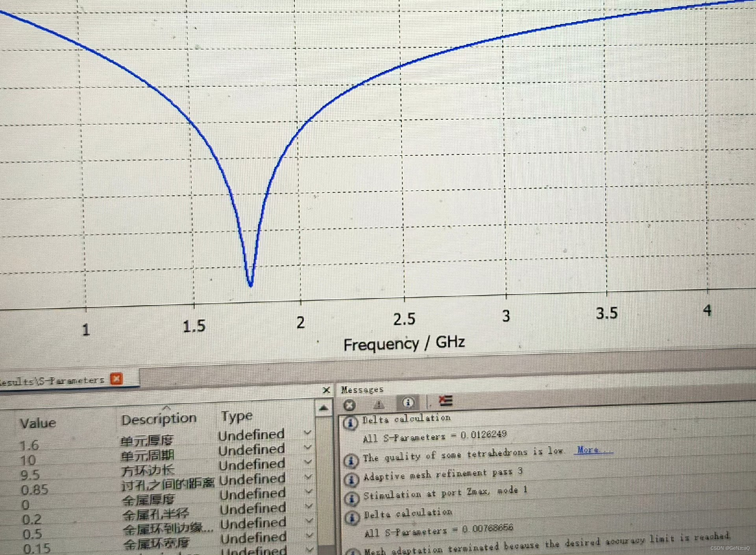Click info icon beside Adaptive mesh refinement message
The width and height of the screenshot is (756, 555).
(351, 479)
